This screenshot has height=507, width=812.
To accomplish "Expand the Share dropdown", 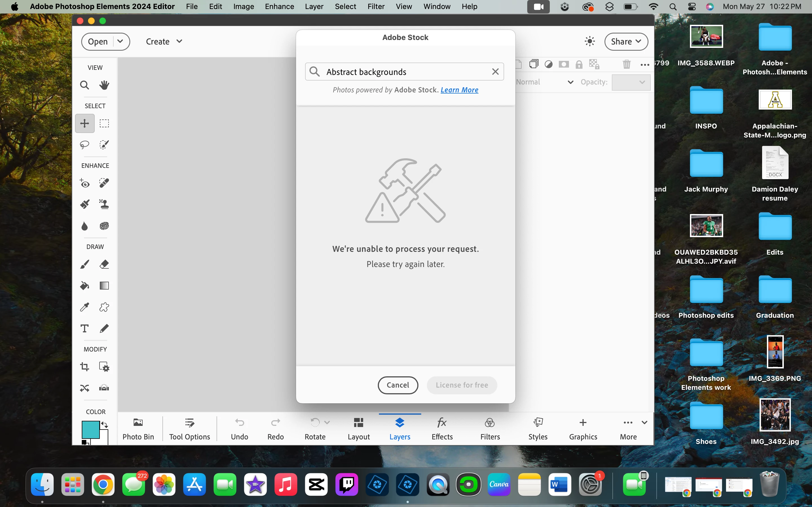I will (x=626, y=42).
